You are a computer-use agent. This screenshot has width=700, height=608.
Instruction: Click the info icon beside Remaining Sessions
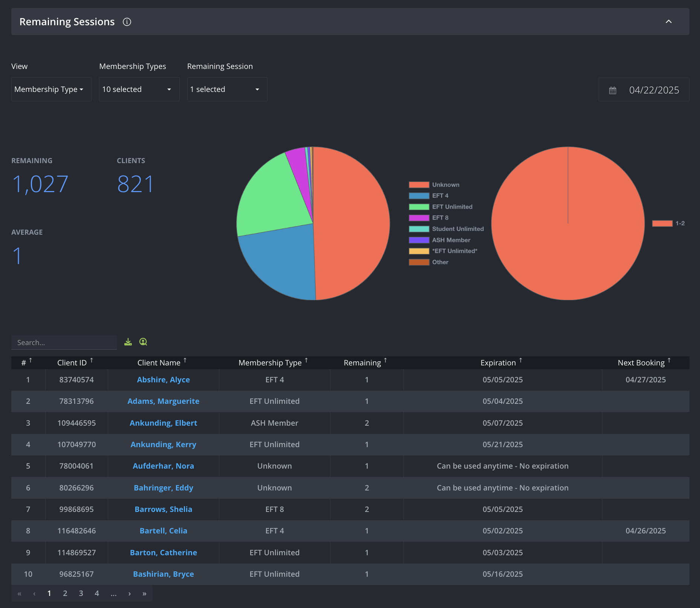pyautogui.click(x=127, y=22)
